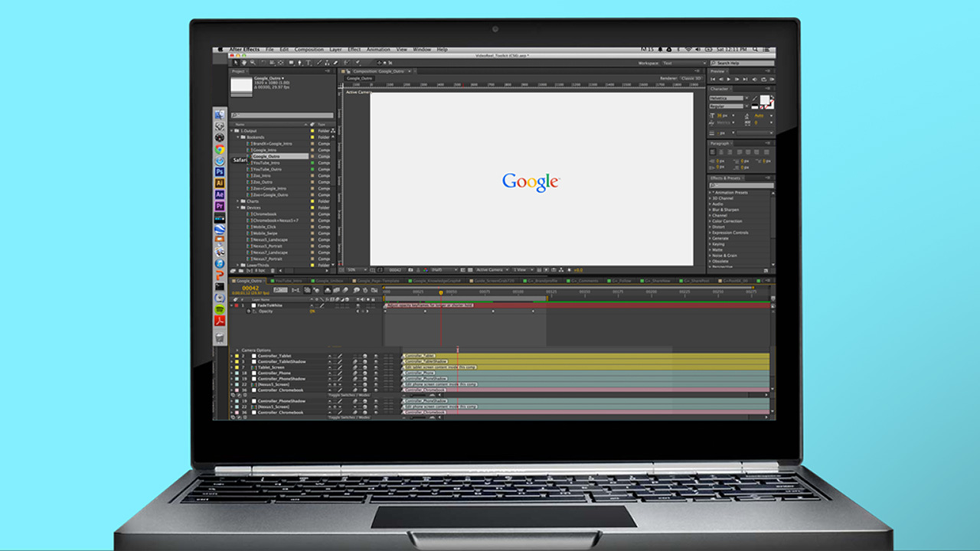This screenshot has width=980, height=551.
Task: Select the Horizontal Type tool
Action: click(309, 63)
